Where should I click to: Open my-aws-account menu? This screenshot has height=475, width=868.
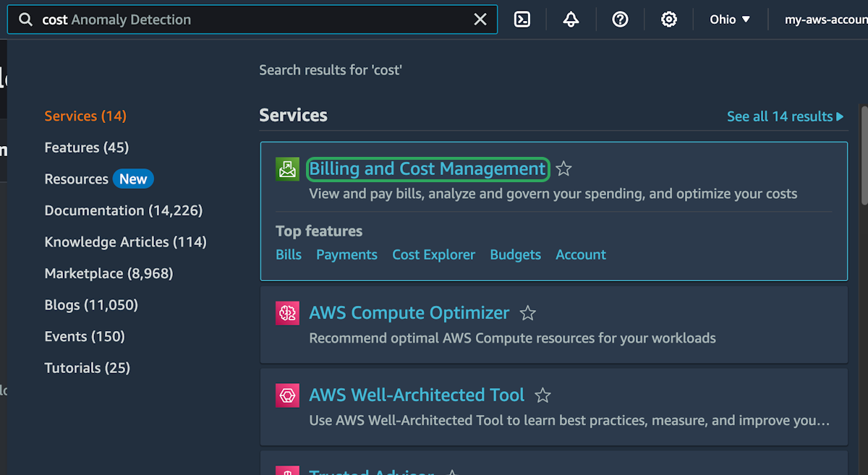[x=825, y=20]
